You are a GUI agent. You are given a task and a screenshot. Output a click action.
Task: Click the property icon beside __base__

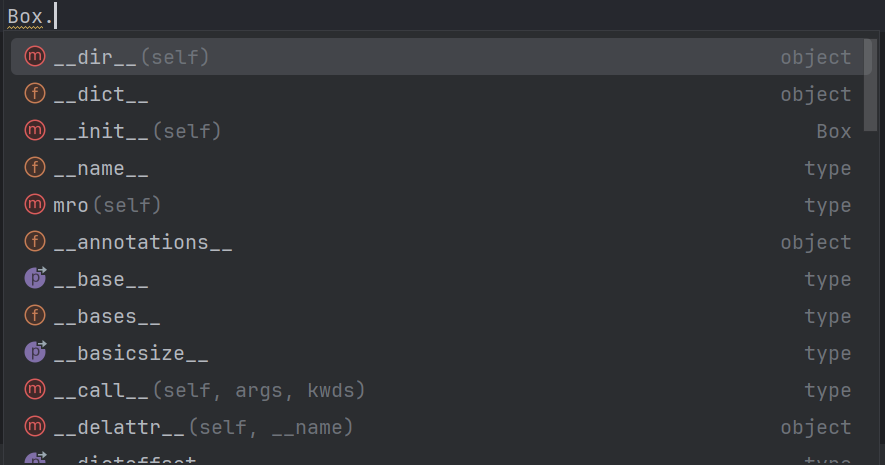[x=35, y=279]
